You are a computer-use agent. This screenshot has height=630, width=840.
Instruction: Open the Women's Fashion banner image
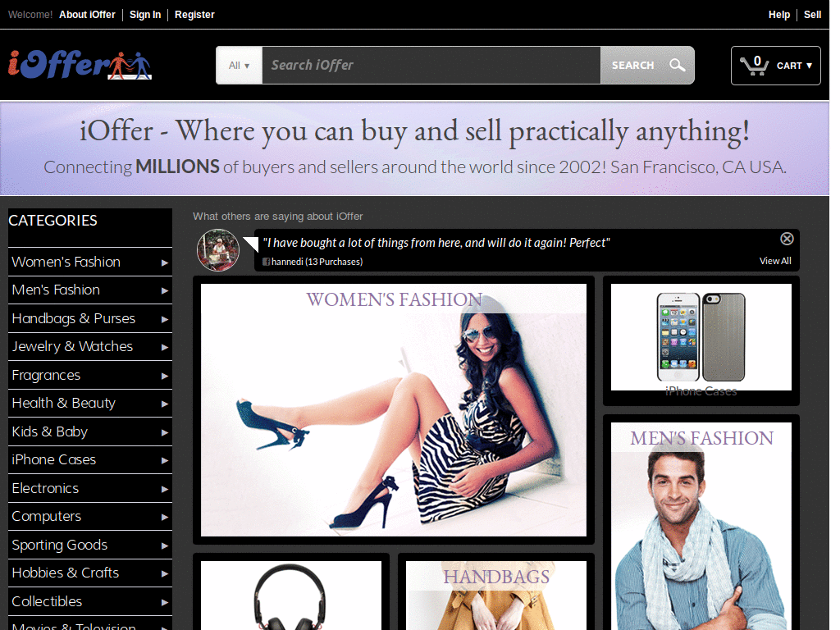(x=394, y=410)
